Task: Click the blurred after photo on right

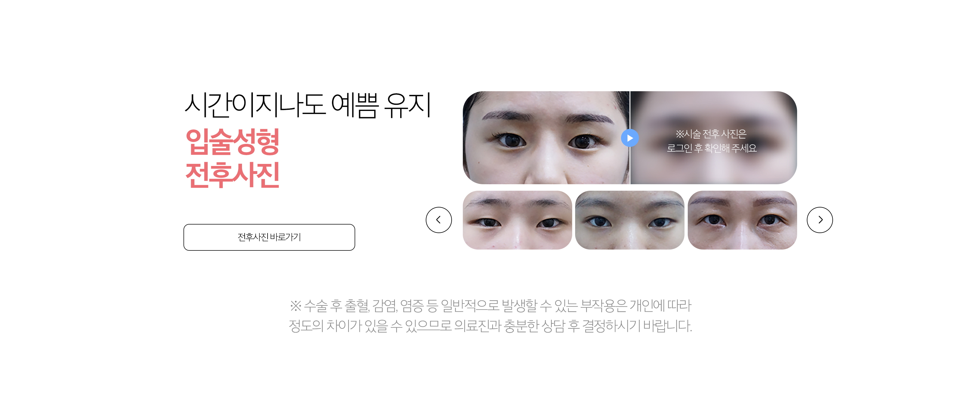Action: (x=713, y=137)
